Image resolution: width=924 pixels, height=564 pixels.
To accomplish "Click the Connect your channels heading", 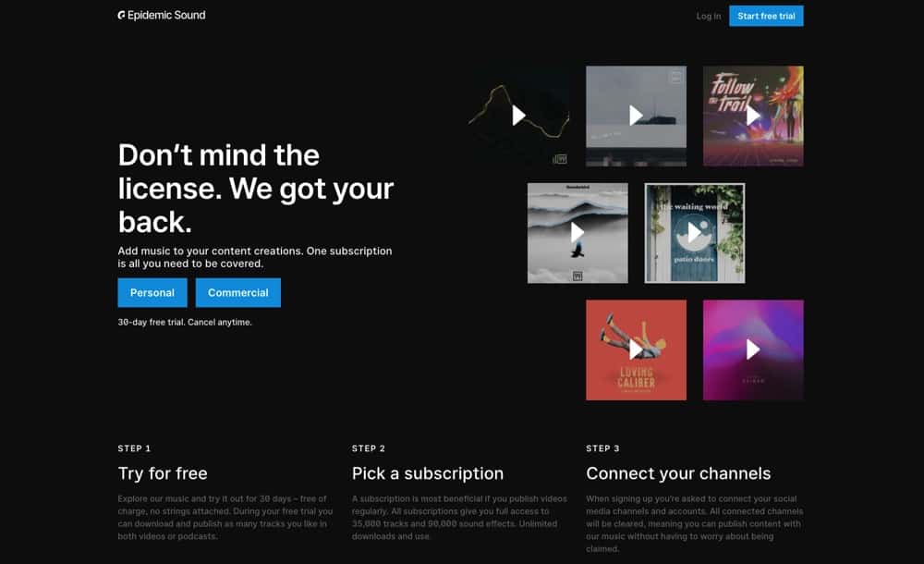I will coord(678,473).
